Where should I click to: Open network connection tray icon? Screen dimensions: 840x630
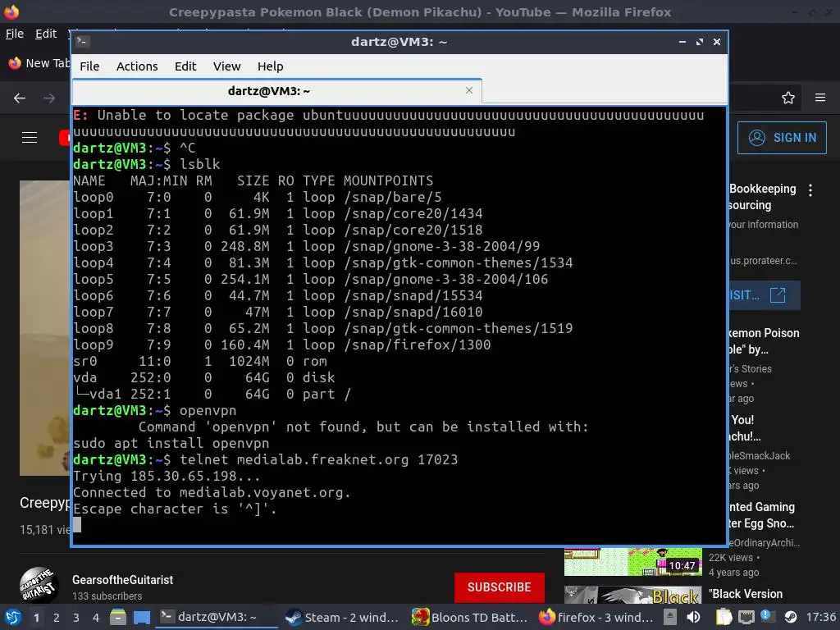pos(746,617)
